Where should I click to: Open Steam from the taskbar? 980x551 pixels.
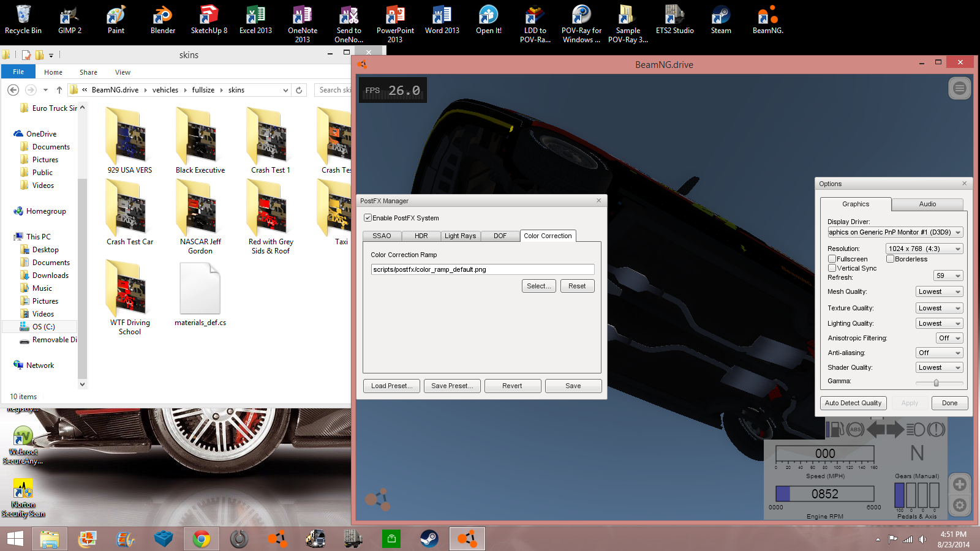click(429, 539)
